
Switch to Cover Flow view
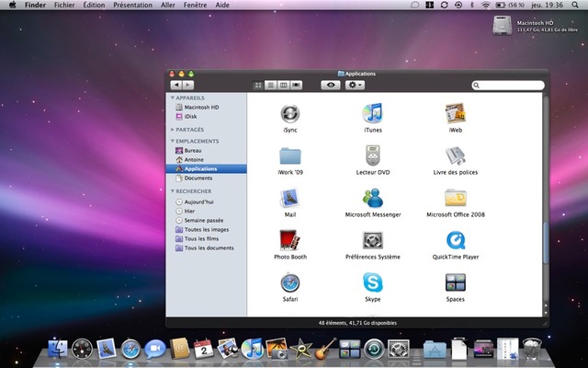pos(296,86)
